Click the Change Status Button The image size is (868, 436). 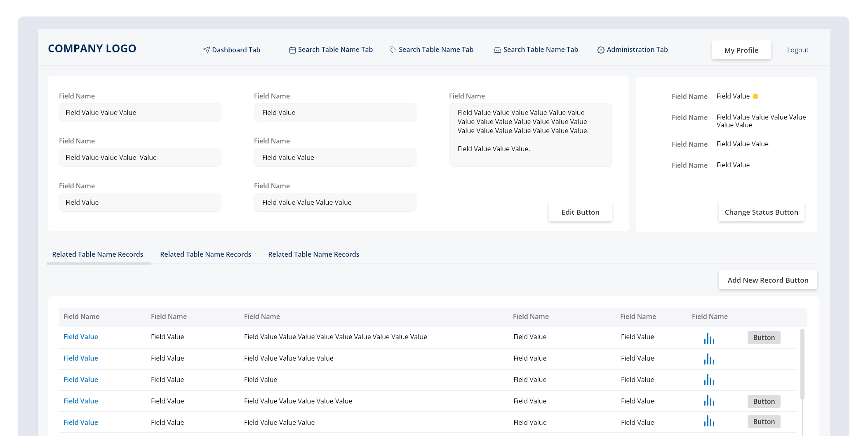(x=762, y=212)
